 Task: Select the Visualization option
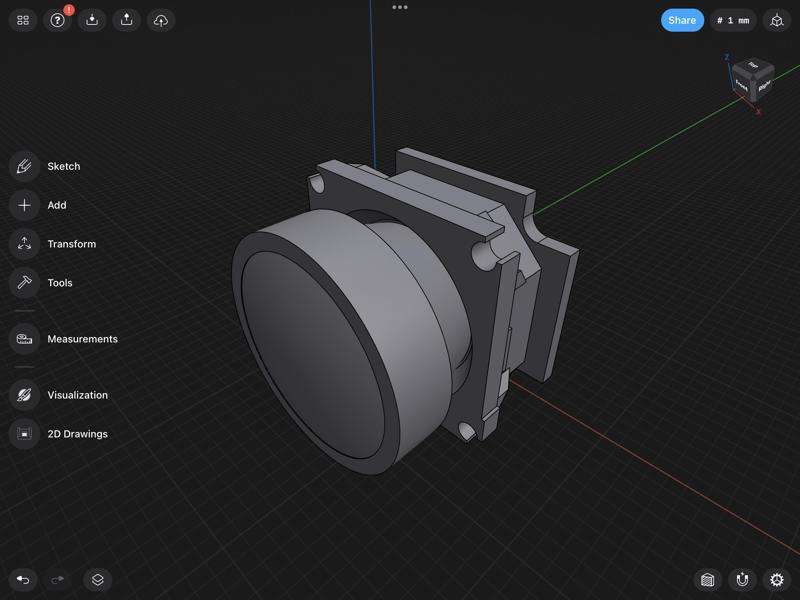click(x=25, y=395)
